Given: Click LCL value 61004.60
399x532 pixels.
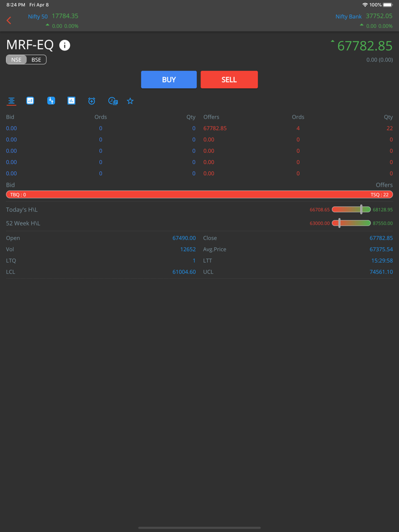Looking at the screenshot, I should click(184, 272).
